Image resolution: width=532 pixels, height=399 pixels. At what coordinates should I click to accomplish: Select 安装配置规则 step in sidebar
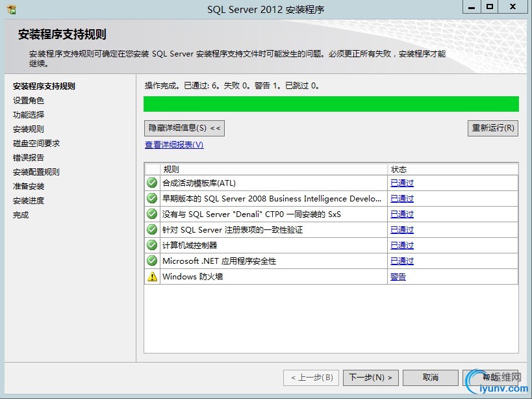coord(36,172)
